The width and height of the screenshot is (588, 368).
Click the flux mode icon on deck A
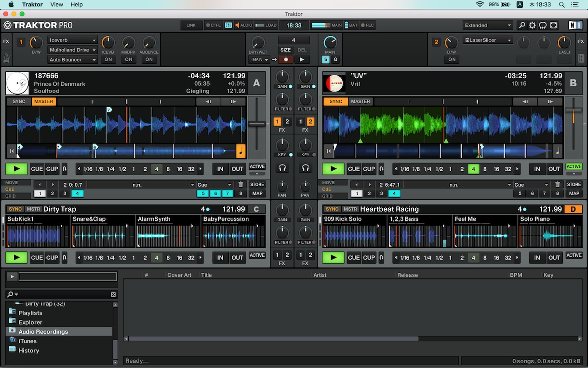[x=65, y=169]
